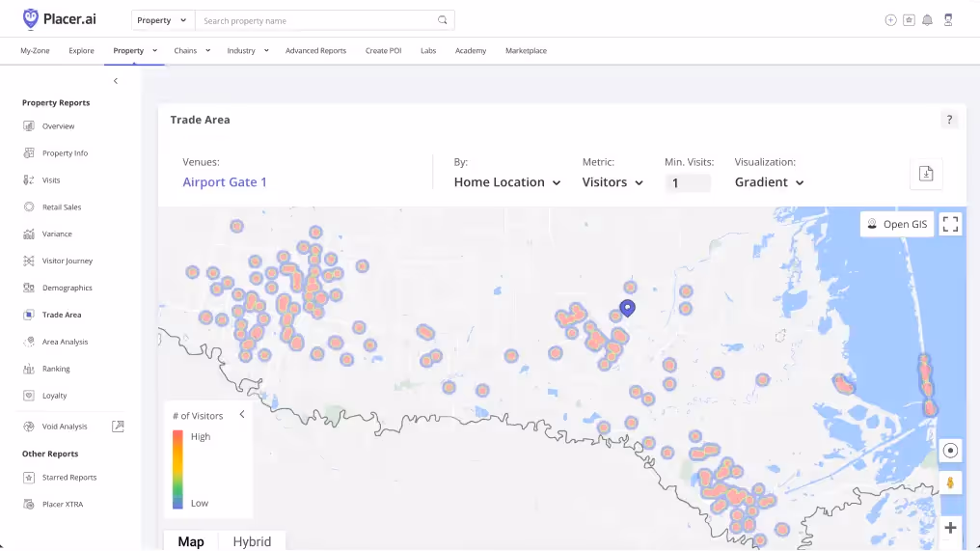Click the Variance chart icon
980x551 pixels.
(29, 234)
